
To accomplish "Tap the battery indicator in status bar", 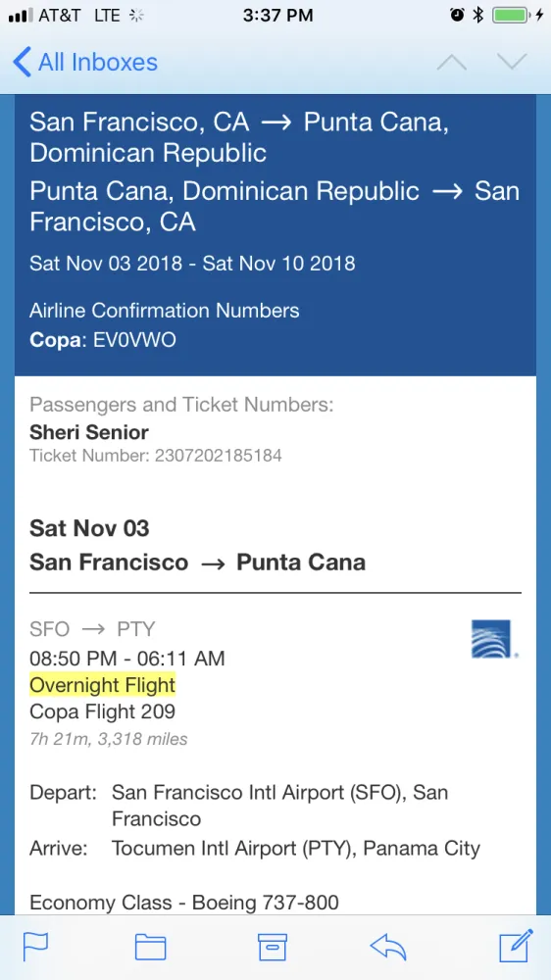I will point(511,16).
